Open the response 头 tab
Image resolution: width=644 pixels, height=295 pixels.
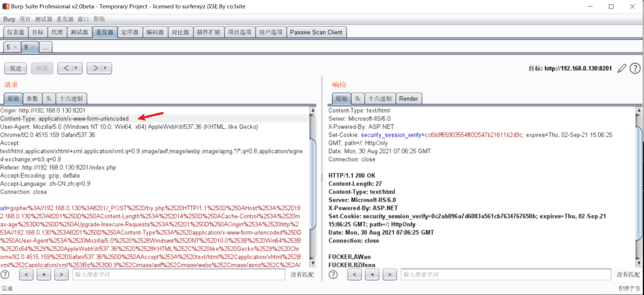(x=358, y=99)
